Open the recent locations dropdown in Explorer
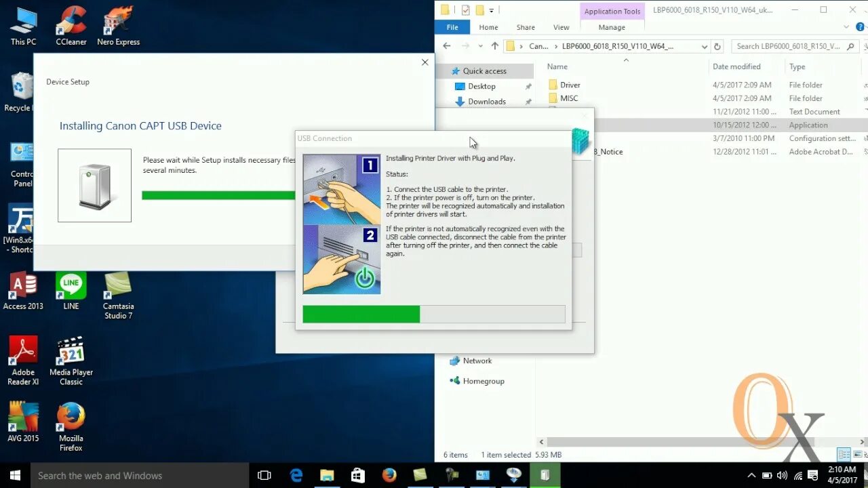868x488 pixels. [480, 46]
